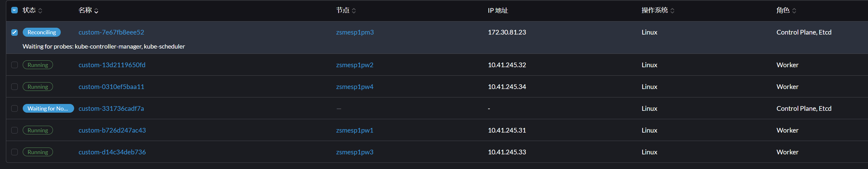Sort by 操作系统 column sort icon
The image size is (868, 169).
click(672, 11)
